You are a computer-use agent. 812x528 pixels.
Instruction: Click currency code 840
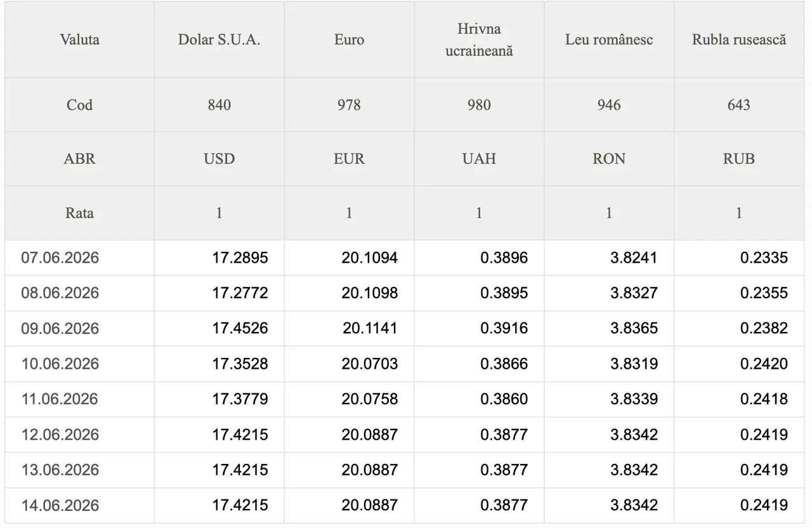click(219, 105)
